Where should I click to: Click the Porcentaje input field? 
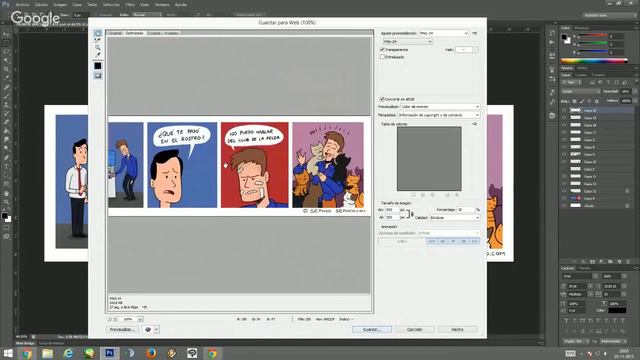(465, 209)
